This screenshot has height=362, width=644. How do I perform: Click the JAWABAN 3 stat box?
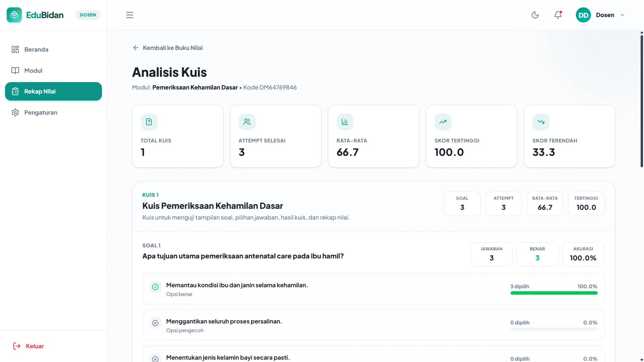(x=491, y=254)
